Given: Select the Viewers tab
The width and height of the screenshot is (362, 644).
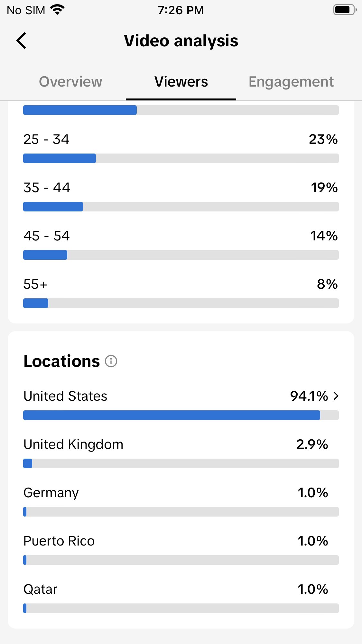Looking at the screenshot, I should tap(181, 82).
